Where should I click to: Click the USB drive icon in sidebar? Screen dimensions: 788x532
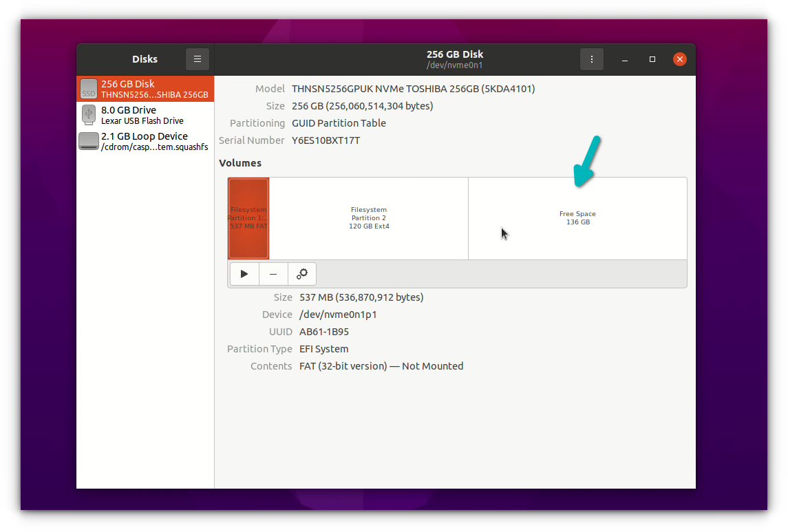tap(87, 114)
